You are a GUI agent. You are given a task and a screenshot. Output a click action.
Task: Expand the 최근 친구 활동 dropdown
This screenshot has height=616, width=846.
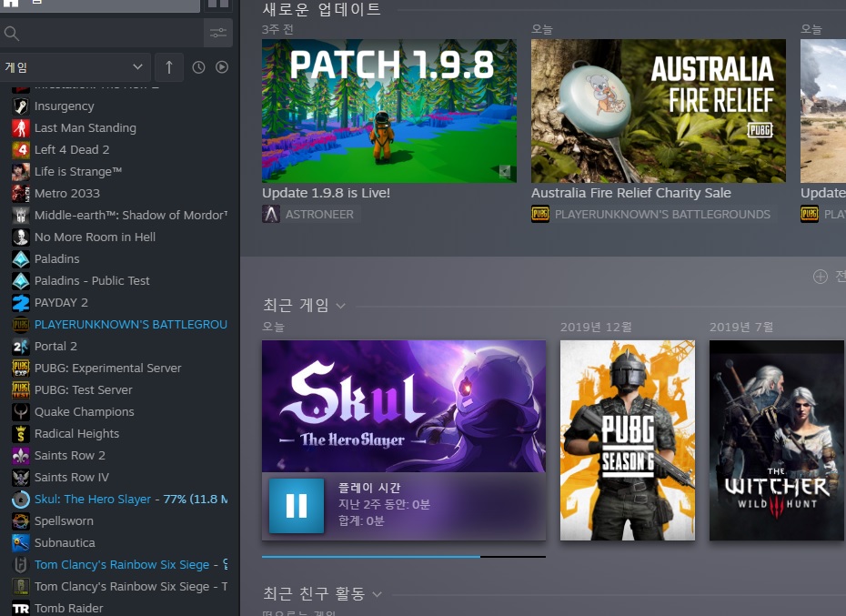click(377, 594)
